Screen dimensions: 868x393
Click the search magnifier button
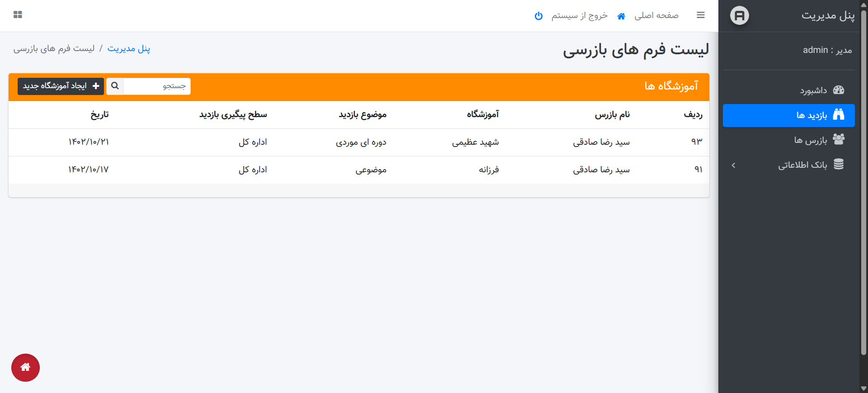pos(115,86)
